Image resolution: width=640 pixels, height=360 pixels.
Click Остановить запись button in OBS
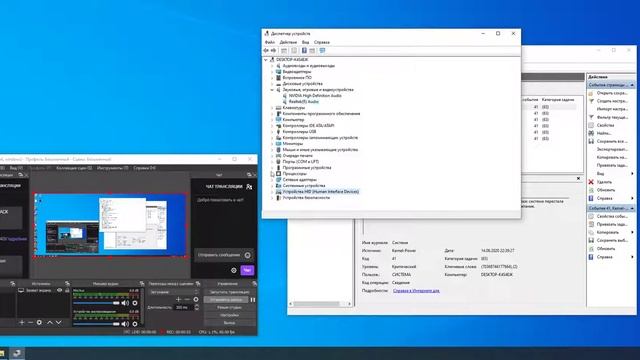tap(226, 300)
